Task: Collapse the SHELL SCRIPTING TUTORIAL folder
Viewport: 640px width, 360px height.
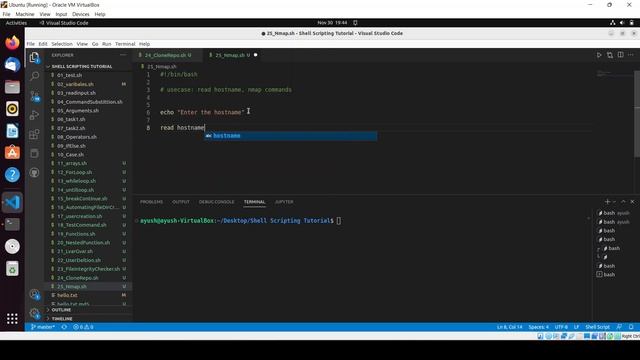Action: tap(82, 67)
